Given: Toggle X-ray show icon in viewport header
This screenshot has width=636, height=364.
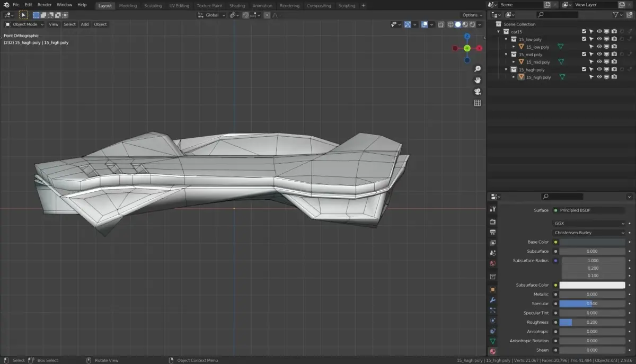Looking at the screenshot, I should [x=441, y=24].
